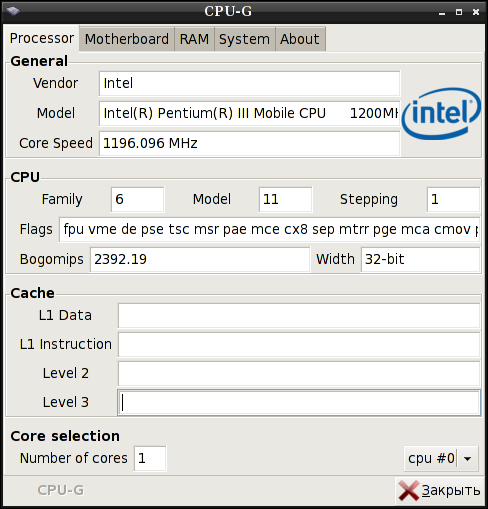Click the Vendor label
The width and height of the screenshot is (488, 509).
pyautogui.click(x=56, y=83)
